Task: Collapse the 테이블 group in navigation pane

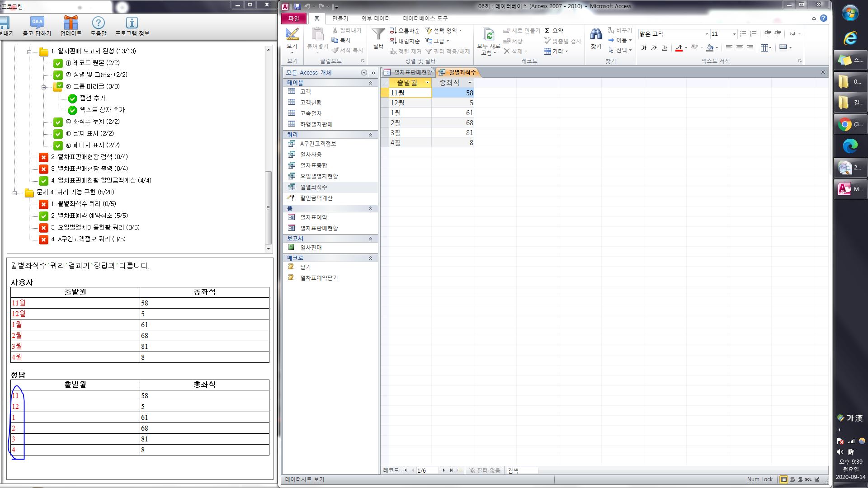Action: 370,83
